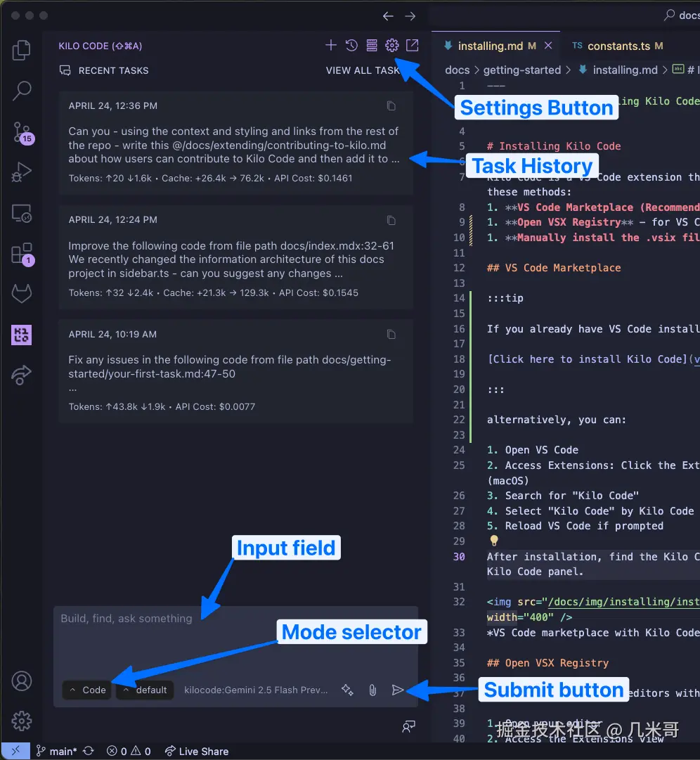The image size is (700, 760).
Task: Click line number 30 in the gutter
Action: tap(459, 556)
